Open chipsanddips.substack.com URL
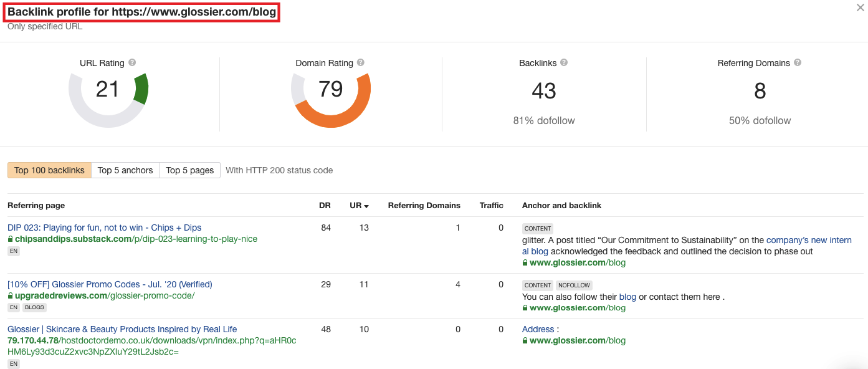 pyautogui.click(x=136, y=239)
